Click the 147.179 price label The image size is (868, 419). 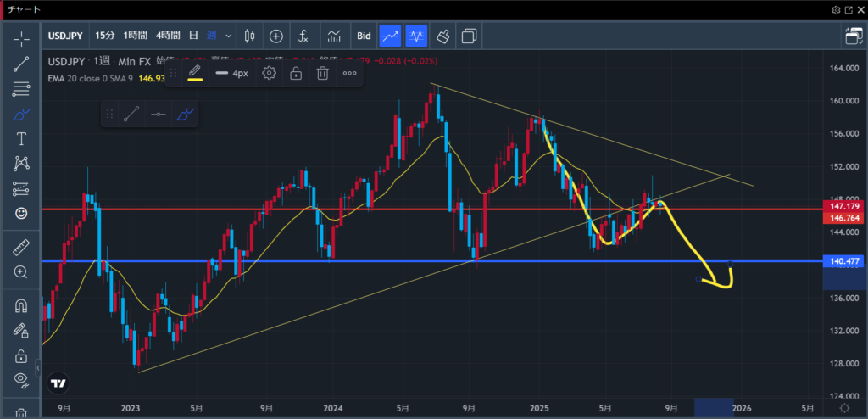[843, 206]
